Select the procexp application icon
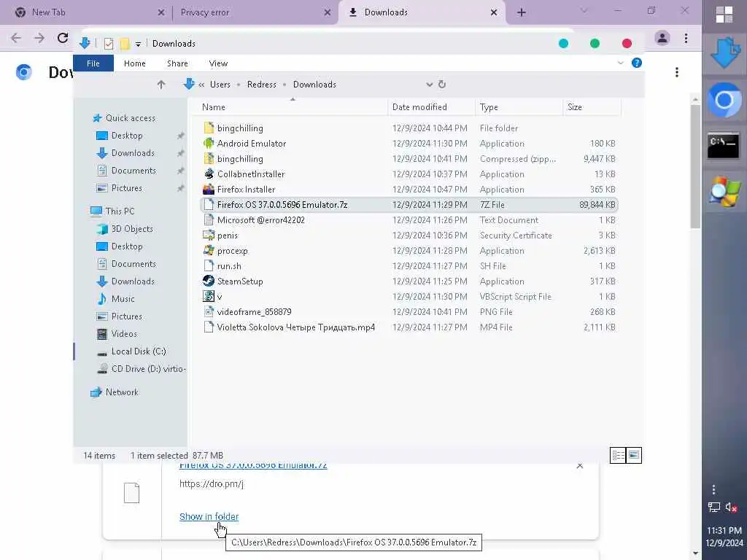Screen dimensions: 747x560 [209, 251]
